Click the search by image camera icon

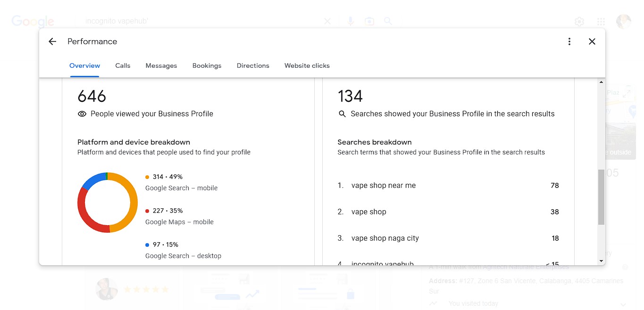pyautogui.click(x=369, y=21)
